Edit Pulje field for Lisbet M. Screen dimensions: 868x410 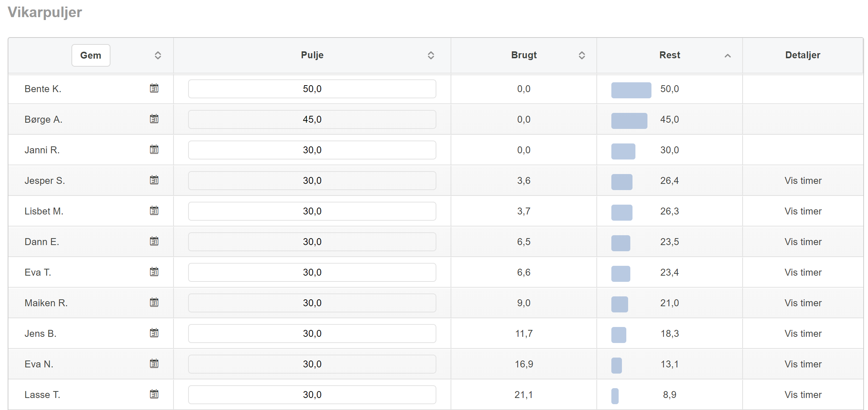(312, 211)
